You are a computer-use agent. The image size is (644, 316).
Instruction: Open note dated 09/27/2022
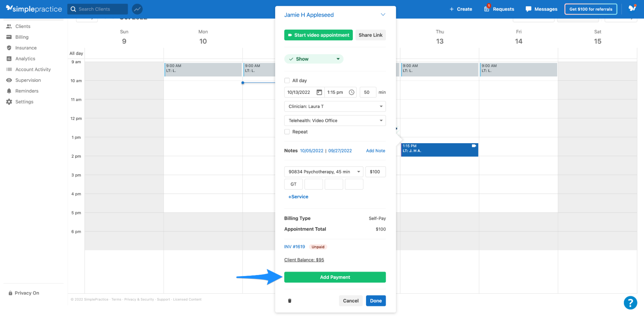pos(340,151)
